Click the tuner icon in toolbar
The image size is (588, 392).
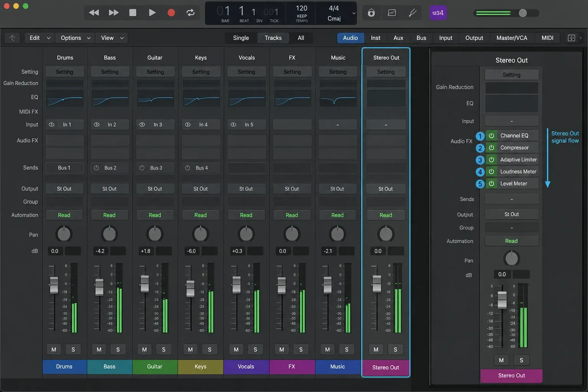[412, 13]
